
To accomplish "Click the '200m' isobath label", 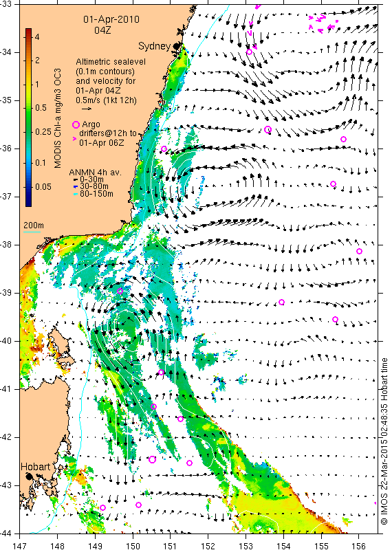I will tap(34, 225).
